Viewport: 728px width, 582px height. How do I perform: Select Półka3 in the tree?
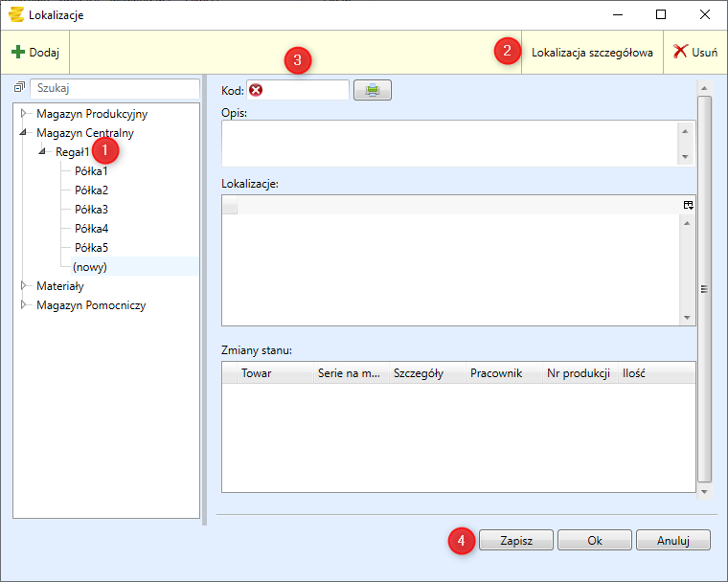click(91, 210)
